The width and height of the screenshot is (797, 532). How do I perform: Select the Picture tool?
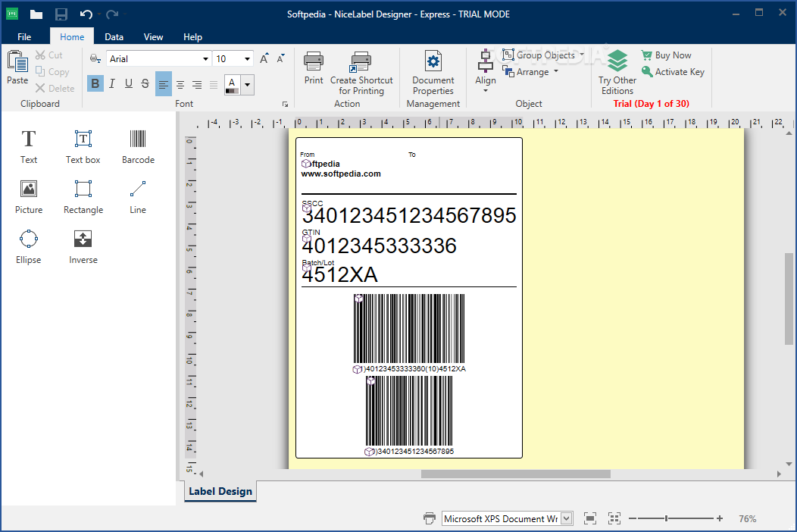click(29, 197)
